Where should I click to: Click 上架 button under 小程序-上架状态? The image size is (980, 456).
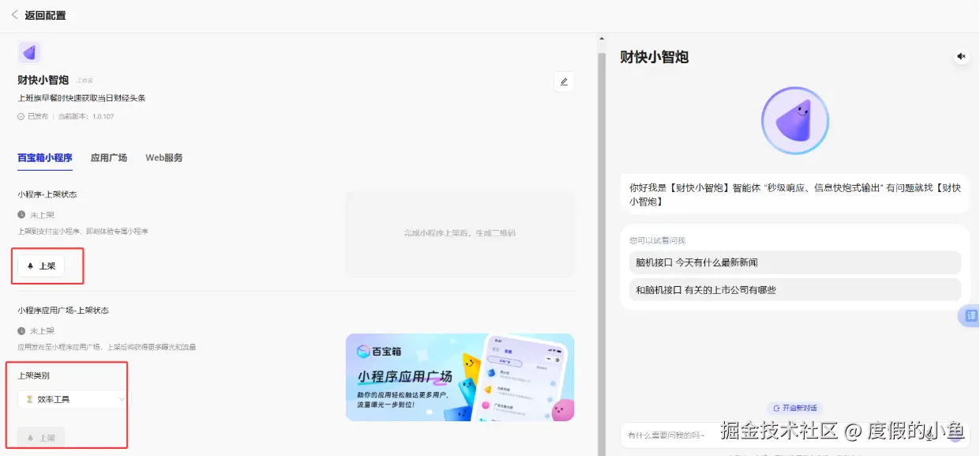point(41,266)
